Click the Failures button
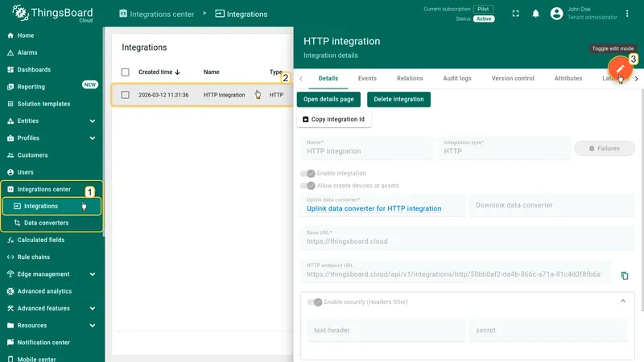Screen dimensions: 644x362 [x=605, y=149]
